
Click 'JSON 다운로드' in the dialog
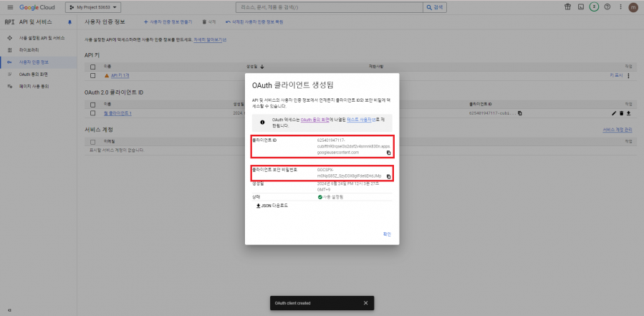(272, 205)
